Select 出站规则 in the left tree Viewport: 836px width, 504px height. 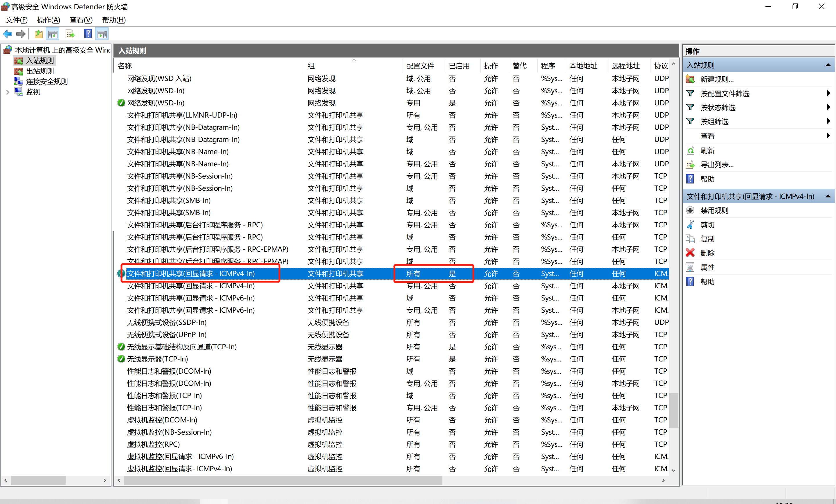(x=40, y=71)
